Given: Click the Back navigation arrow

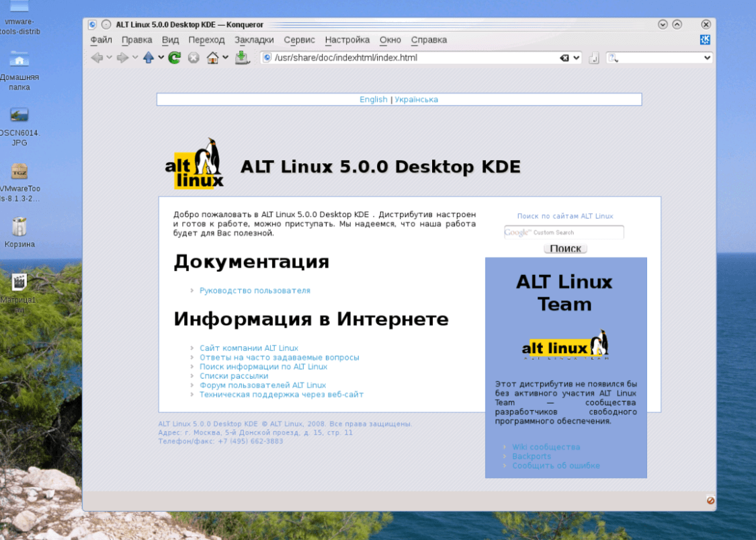Looking at the screenshot, I should coord(97,58).
